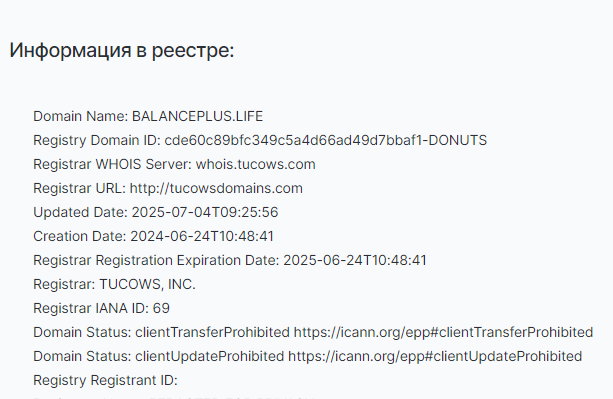This screenshot has height=399, width=613.
Task: Click the Domain Name label
Action: pyautogui.click(x=81, y=116)
